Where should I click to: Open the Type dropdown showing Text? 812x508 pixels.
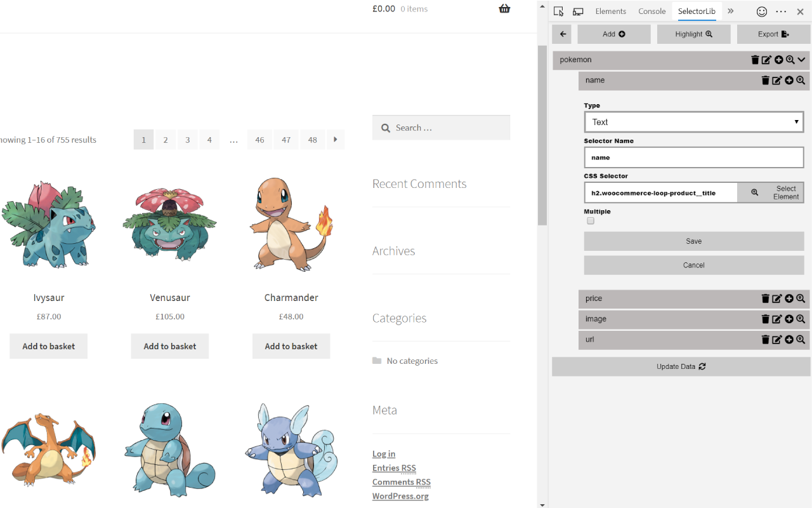[x=694, y=122]
